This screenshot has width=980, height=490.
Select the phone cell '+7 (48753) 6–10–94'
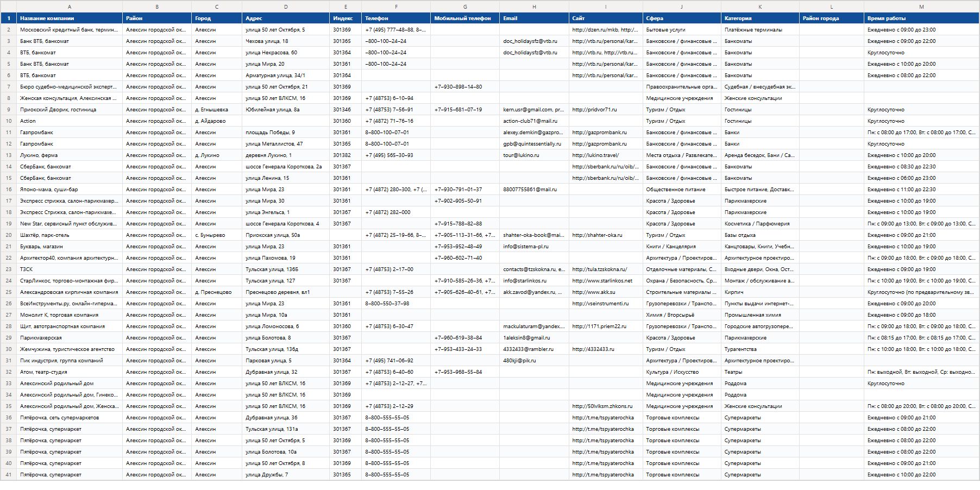pyautogui.click(x=396, y=98)
